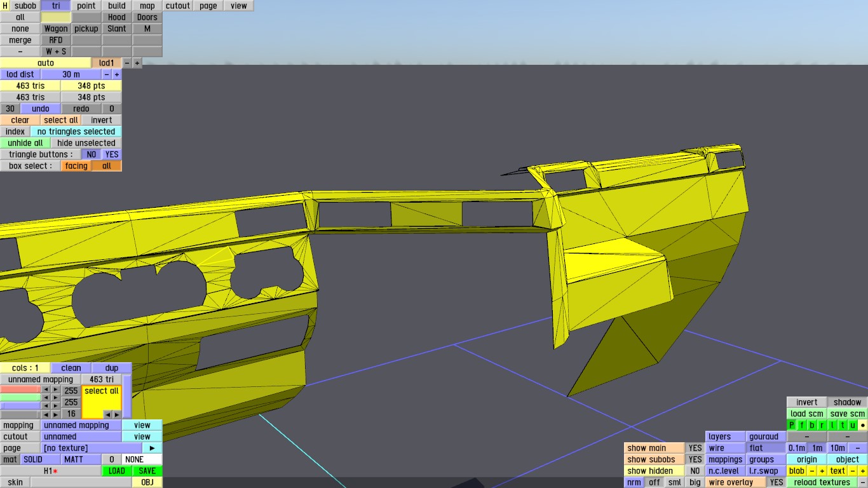Increase red colour with its right arrow

56,390
